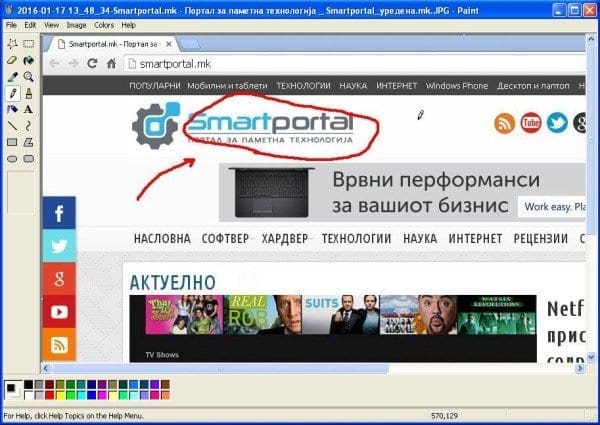The height and width of the screenshot is (425, 600).
Task: Pick the white color swatch
Action: [x=29, y=395]
